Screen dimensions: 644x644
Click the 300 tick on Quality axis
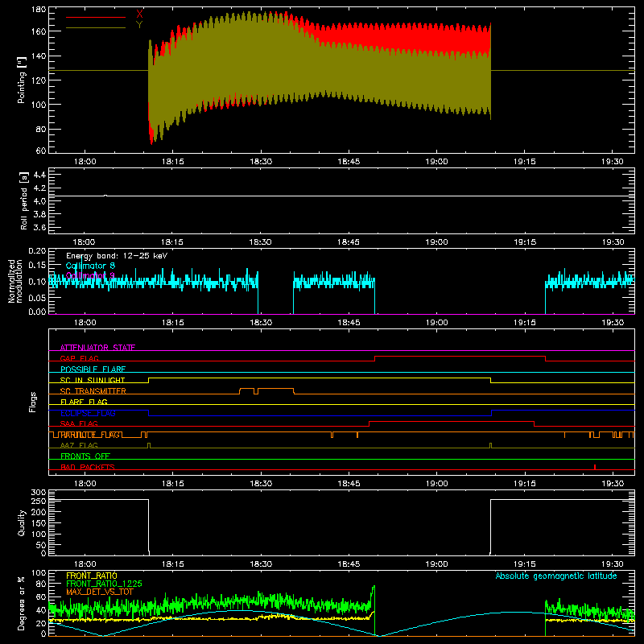pyautogui.click(x=39, y=492)
